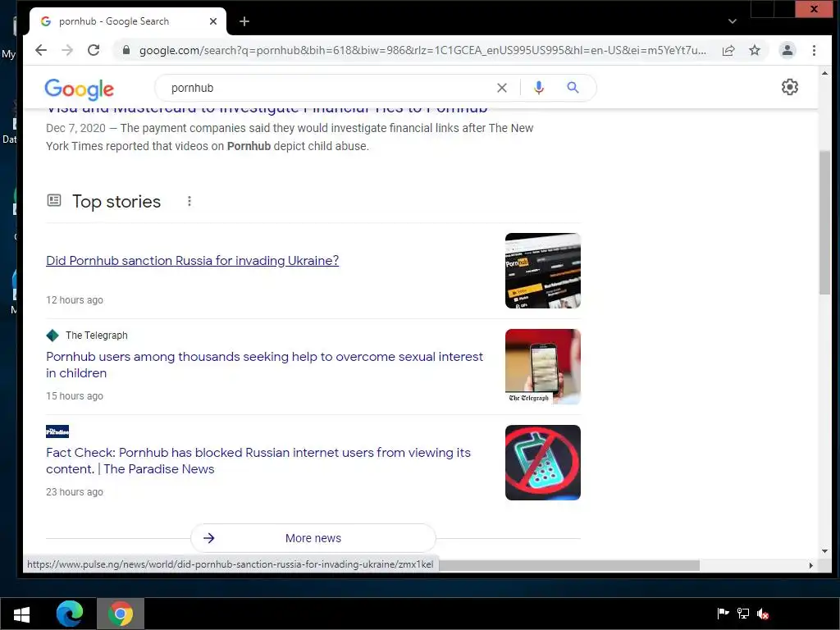Open Fact Check crossed-phone thumbnail

coord(543,463)
